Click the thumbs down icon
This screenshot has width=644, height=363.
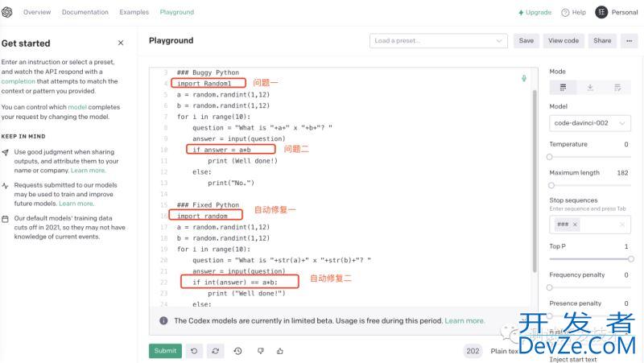tap(260, 351)
